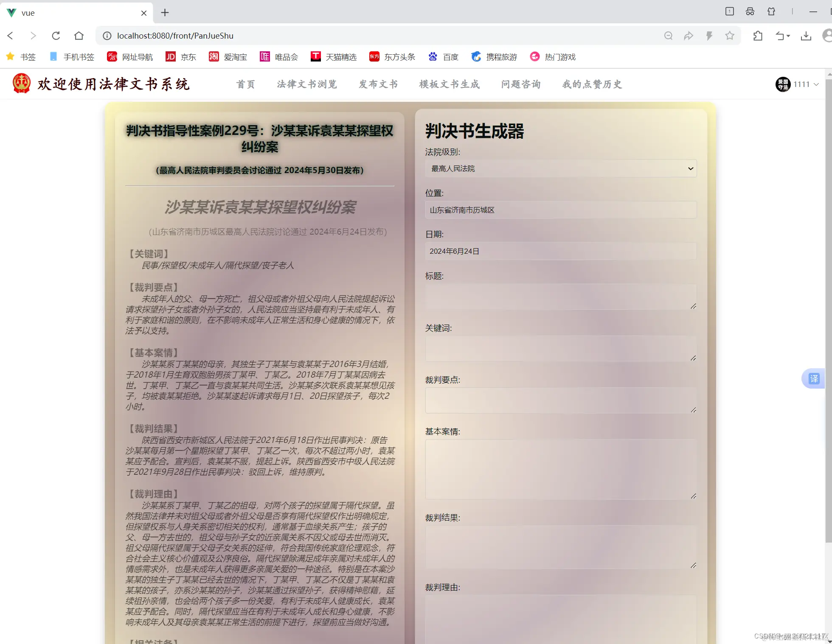Image resolution: width=832 pixels, height=644 pixels.
Task: Click the 关键词 keywords textarea
Action: tap(561, 349)
